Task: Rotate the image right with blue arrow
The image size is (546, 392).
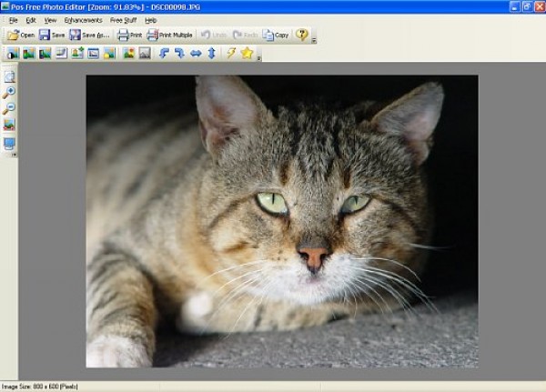Action: pos(179,54)
